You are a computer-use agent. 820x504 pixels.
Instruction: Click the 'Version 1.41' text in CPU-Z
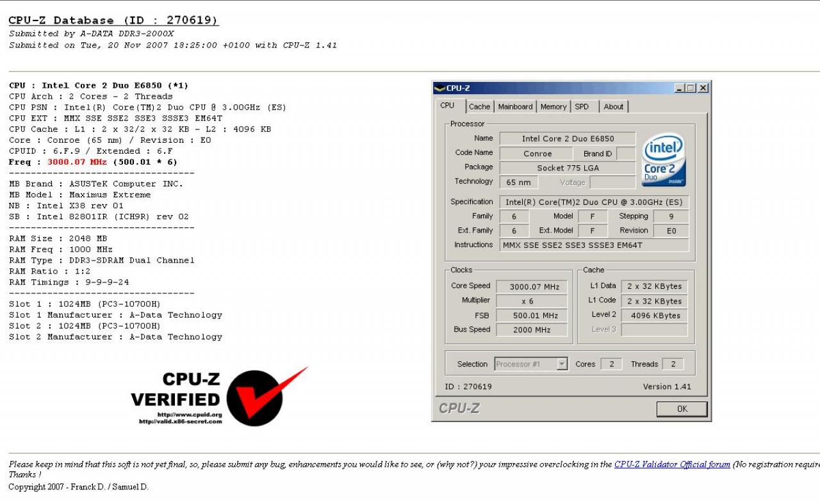point(667,387)
